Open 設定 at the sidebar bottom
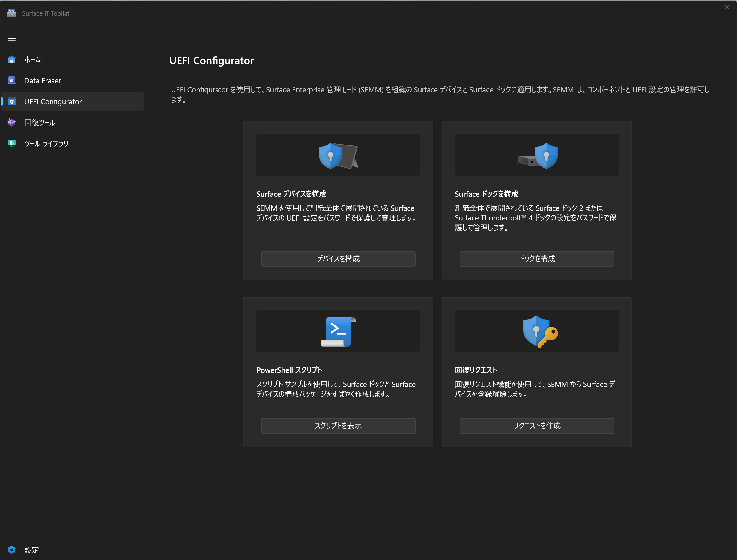 73,550
